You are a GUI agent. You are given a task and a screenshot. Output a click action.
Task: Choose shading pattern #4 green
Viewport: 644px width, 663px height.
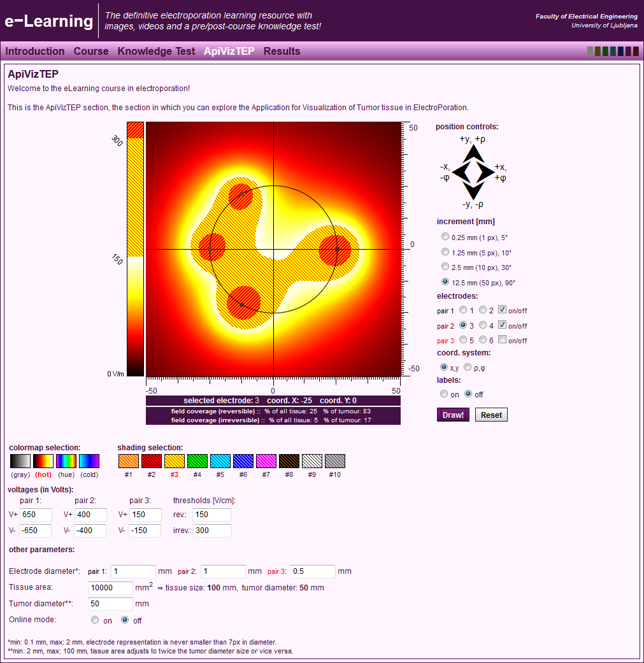click(x=197, y=461)
